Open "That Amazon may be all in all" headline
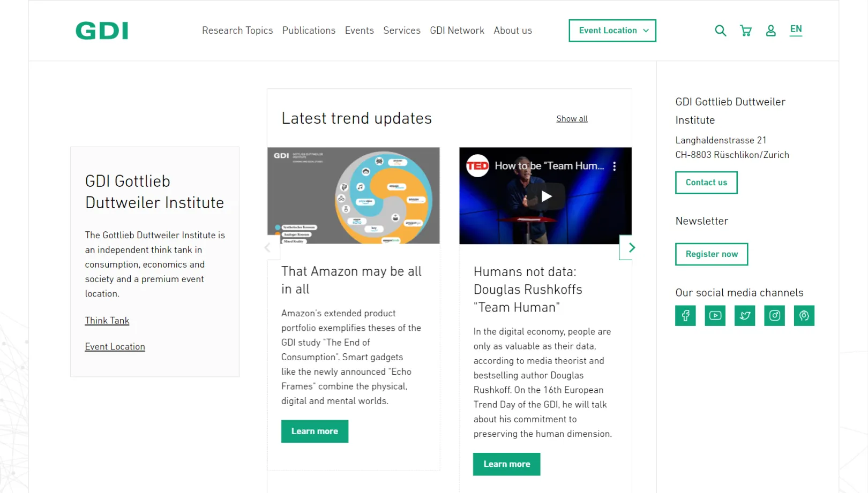 pyautogui.click(x=351, y=280)
